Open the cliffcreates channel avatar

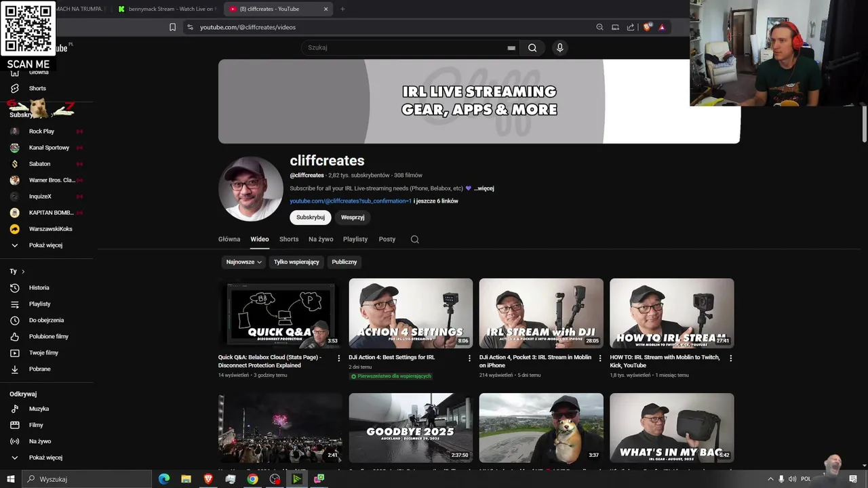251,189
